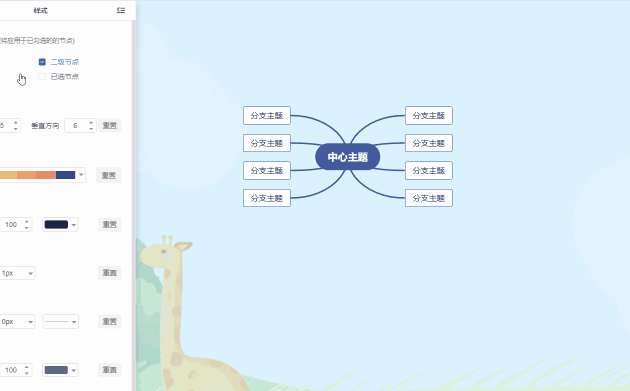The width and height of the screenshot is (630, 391).
Task: Decrease the 100 value beside dark navy swatch
Action: (27, 228)
